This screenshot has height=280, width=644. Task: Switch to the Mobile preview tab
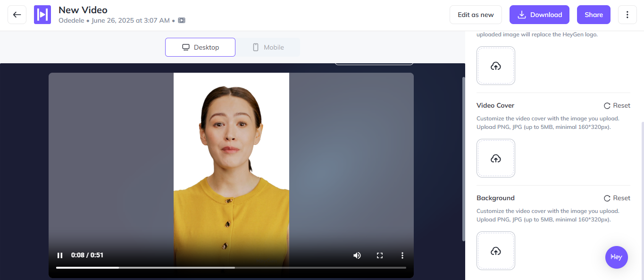pos(268,47)
